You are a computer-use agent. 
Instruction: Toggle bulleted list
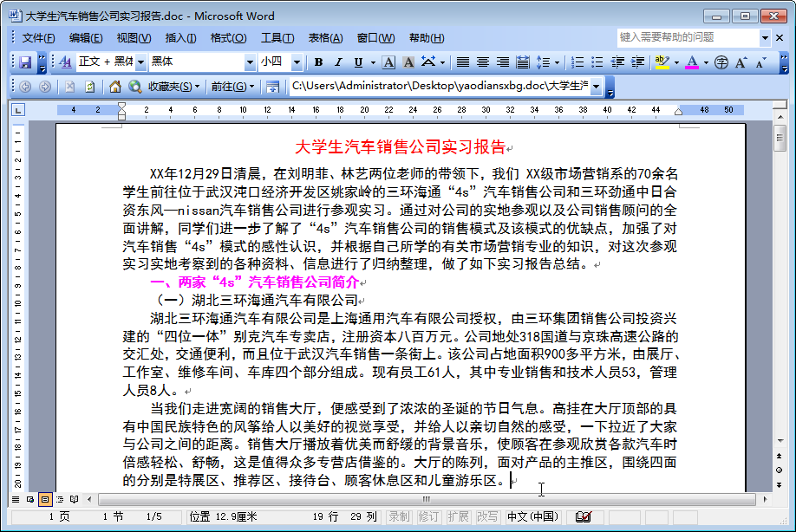pos(597,62)
